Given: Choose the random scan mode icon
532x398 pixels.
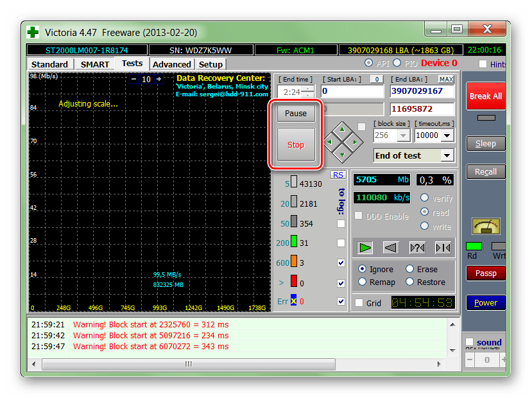Looking at the screenshot, I should coord(416,247).
